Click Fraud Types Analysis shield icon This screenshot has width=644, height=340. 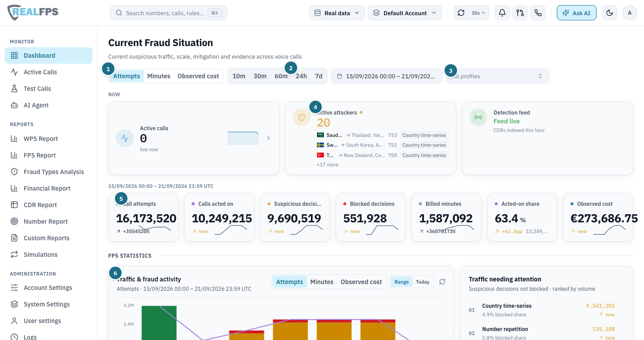14,172
